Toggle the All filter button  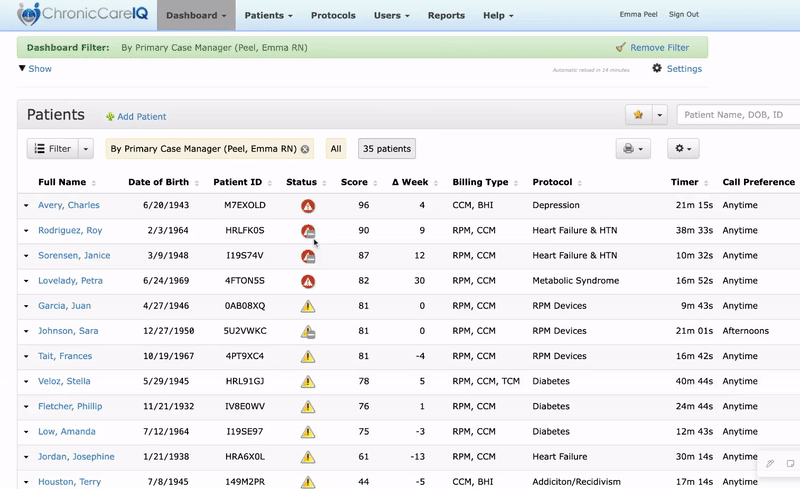click(336, 149)
